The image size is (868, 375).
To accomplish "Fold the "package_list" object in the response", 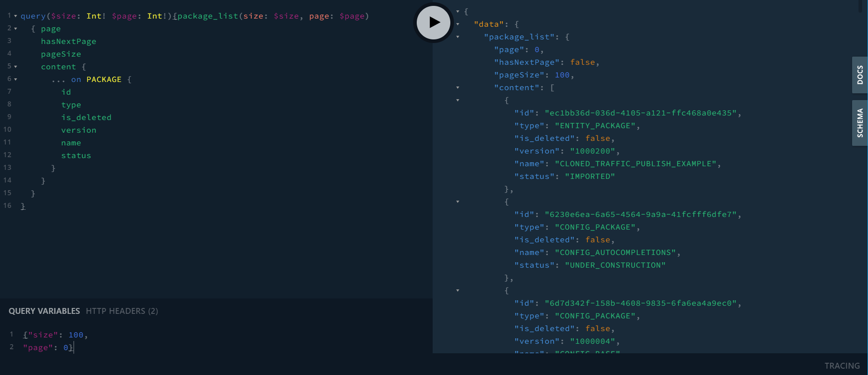I will [458, 37].
